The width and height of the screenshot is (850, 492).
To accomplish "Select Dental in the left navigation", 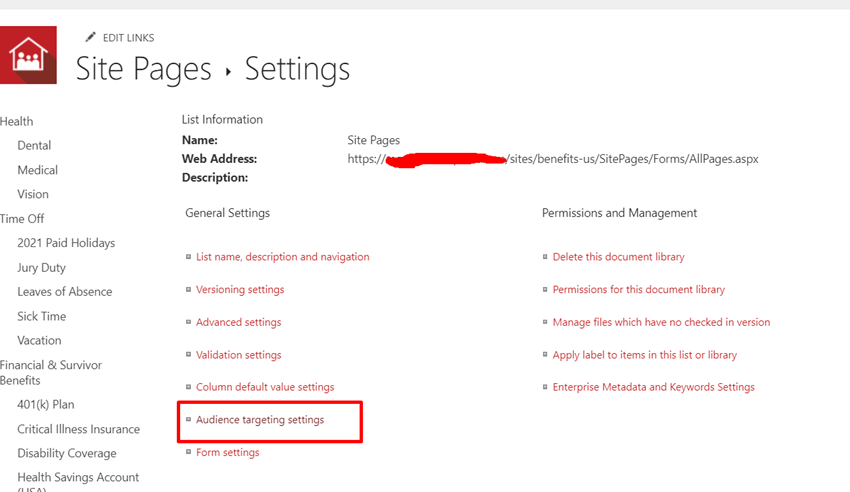I will point(34,145).
